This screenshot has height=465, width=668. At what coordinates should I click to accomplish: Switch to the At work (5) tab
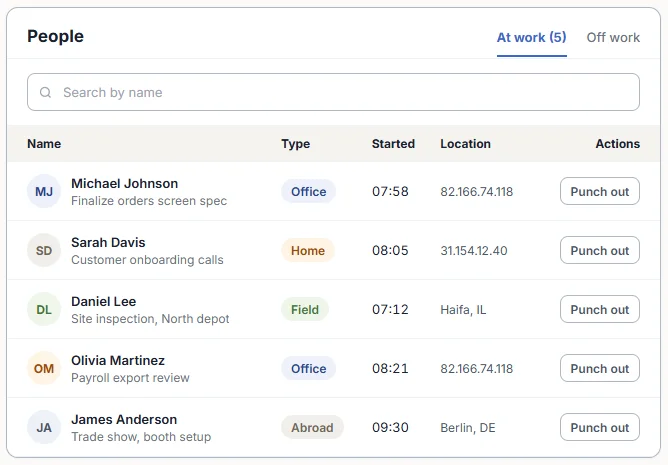tap(532, 38)
